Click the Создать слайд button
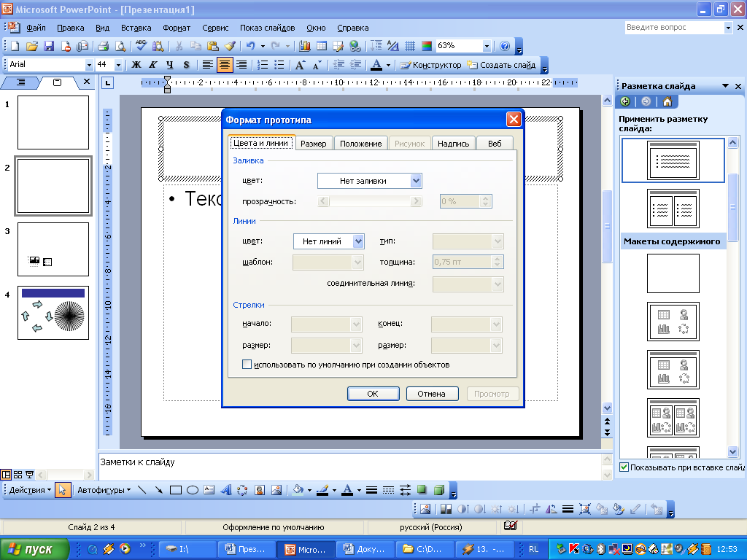The height and width of the screenshot is (560, 747). point(501,65)
